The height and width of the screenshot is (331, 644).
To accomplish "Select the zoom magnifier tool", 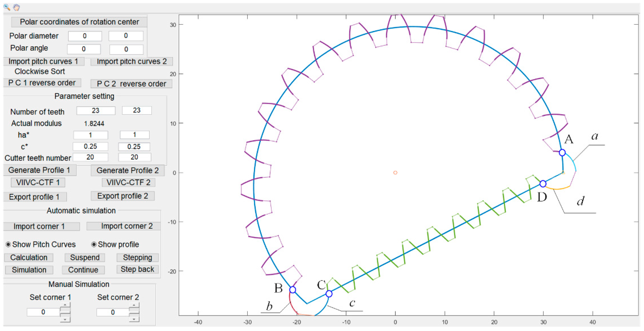I will [x=7, y=7].
